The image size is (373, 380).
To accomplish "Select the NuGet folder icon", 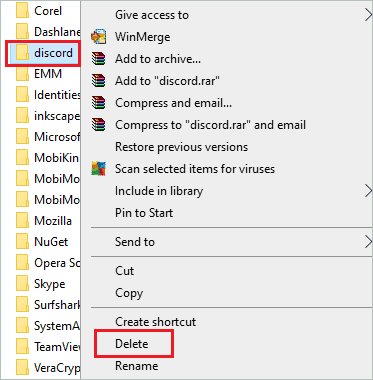I will [x=23, y=242].
